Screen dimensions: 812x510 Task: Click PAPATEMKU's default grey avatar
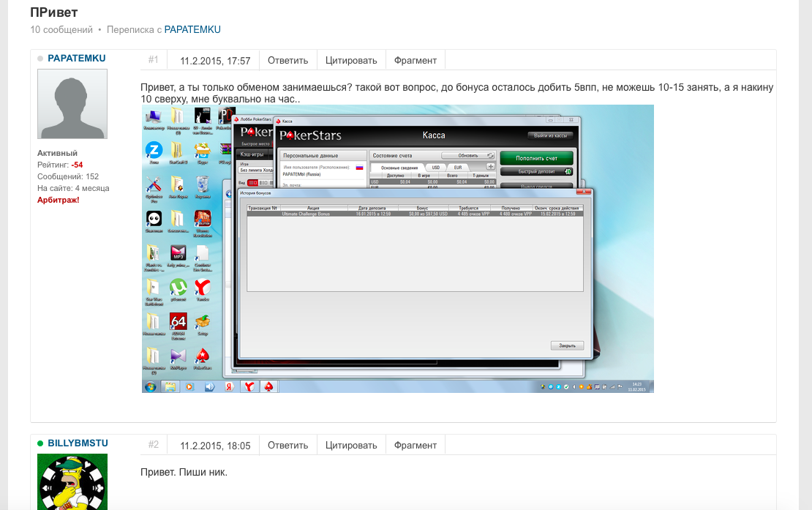coord(72,104)
